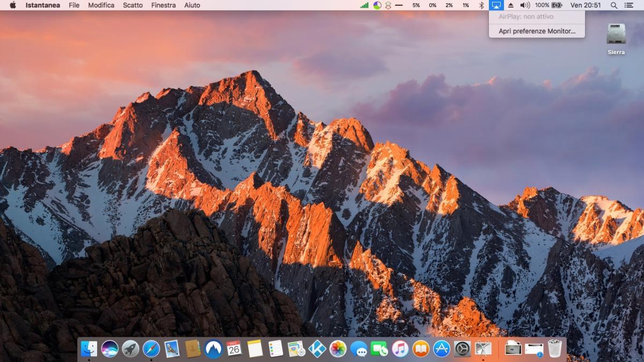This screenshot has height=362, width=644.
Task: Open Finder from the dock
Action: [89, 349]
